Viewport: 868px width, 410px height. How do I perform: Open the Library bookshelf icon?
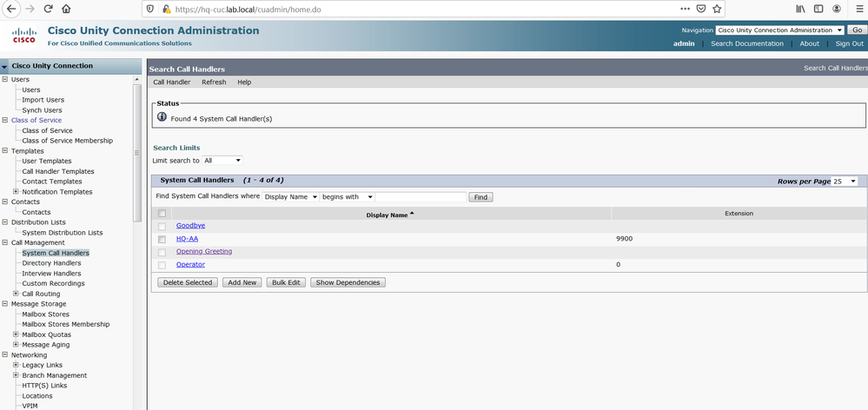[x=800, y=9]
